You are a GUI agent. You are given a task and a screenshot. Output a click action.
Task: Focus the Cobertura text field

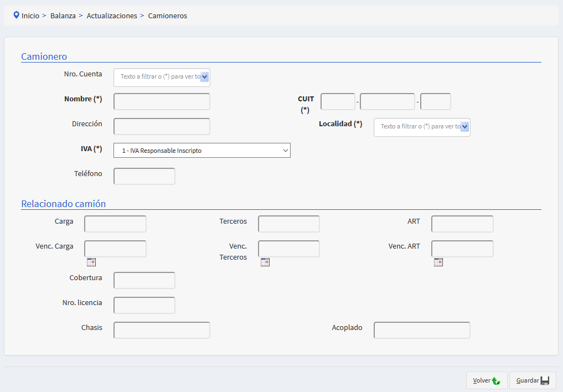point(144,281)
